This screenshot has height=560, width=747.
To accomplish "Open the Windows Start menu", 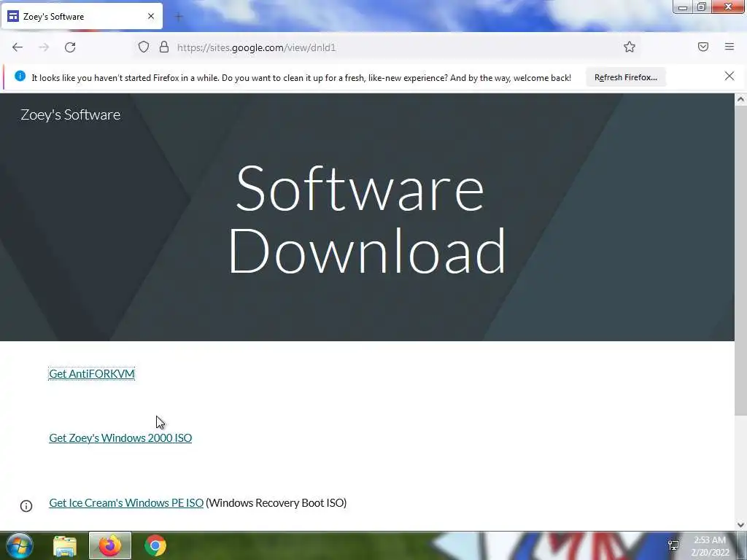I will 19,545.
